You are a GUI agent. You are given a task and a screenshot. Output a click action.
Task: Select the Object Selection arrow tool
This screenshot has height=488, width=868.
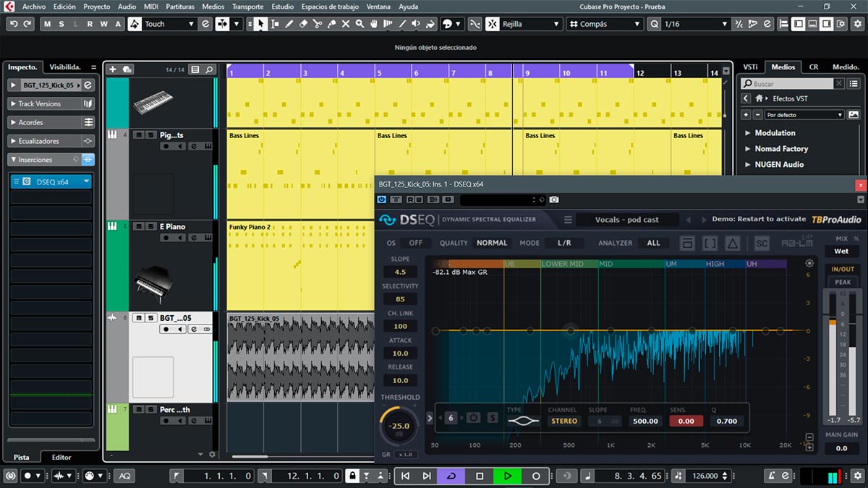click(260, 24)
